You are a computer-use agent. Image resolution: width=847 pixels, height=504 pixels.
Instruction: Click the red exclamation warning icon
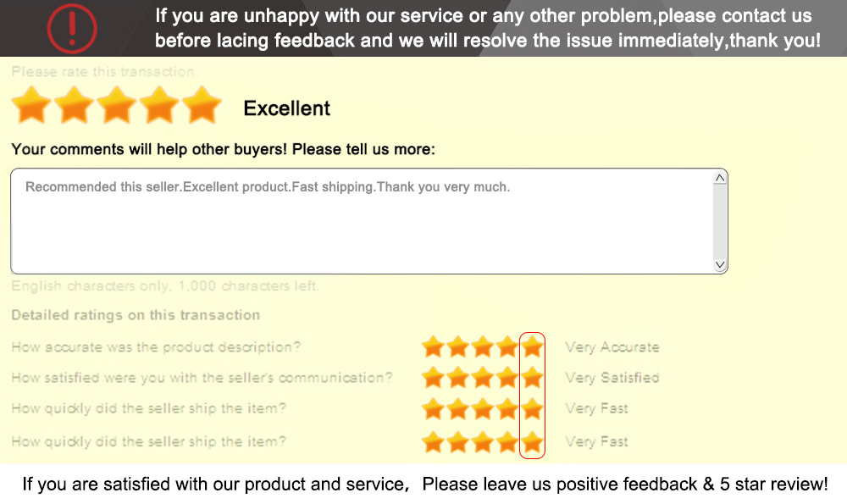coord(72,29)
